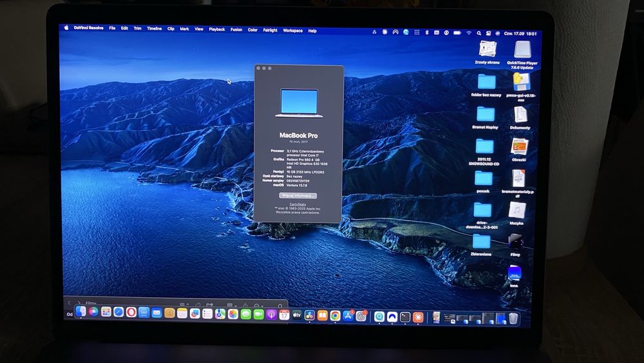Open Podcasts from the Dock

click(x=271, y=315)
